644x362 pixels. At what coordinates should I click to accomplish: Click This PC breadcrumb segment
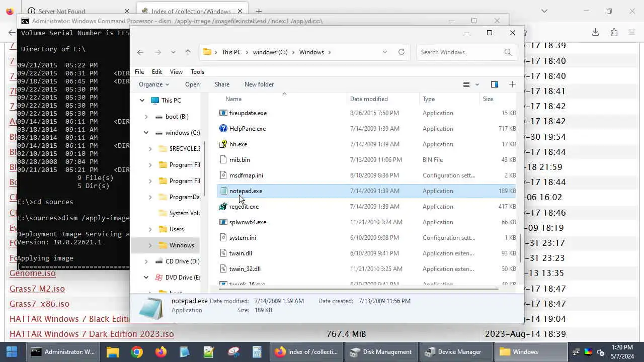[x=231, y=52]
